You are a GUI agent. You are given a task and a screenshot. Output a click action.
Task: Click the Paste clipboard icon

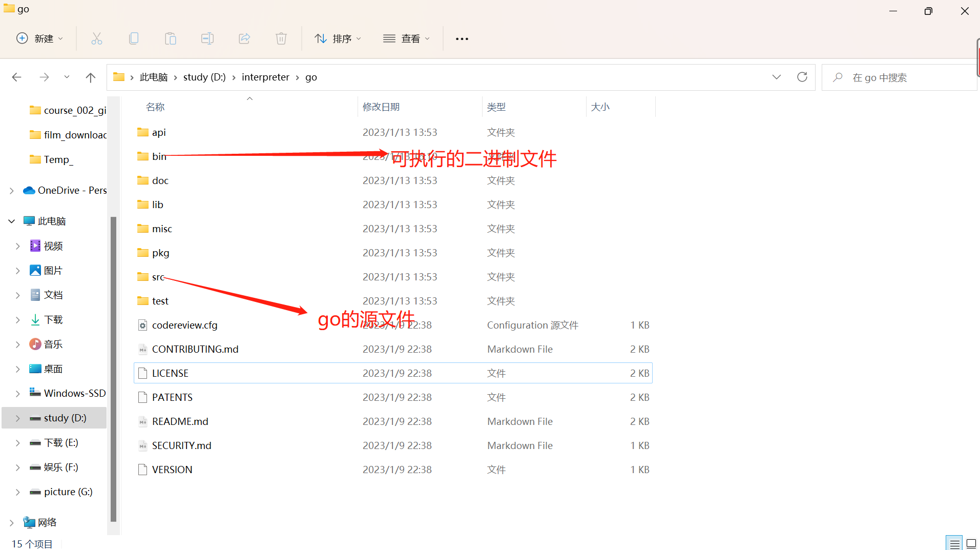(171, 38)
